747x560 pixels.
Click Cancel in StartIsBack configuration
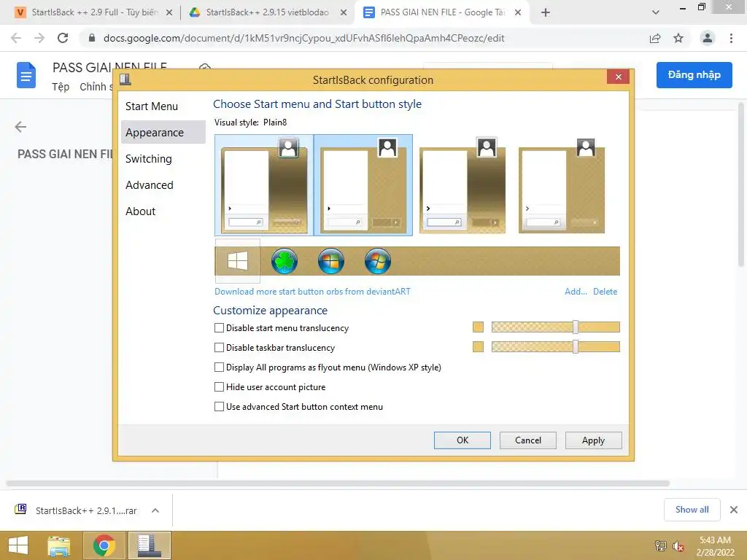point(528,440)
